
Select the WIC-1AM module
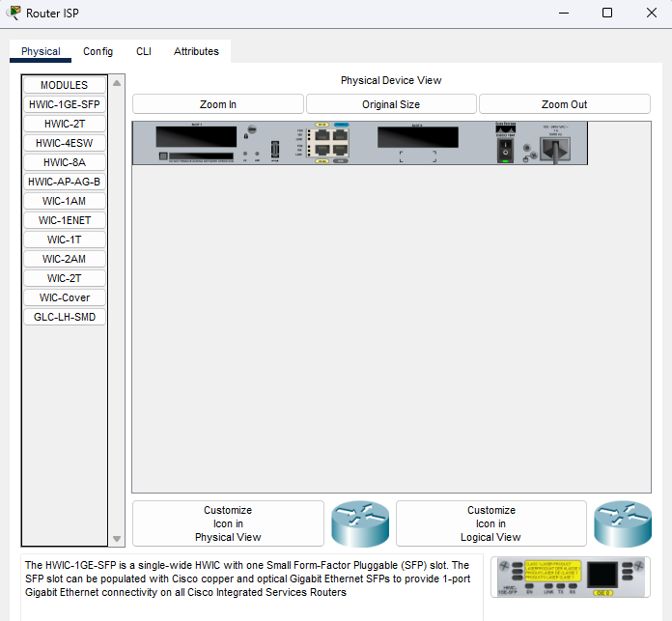65,201
